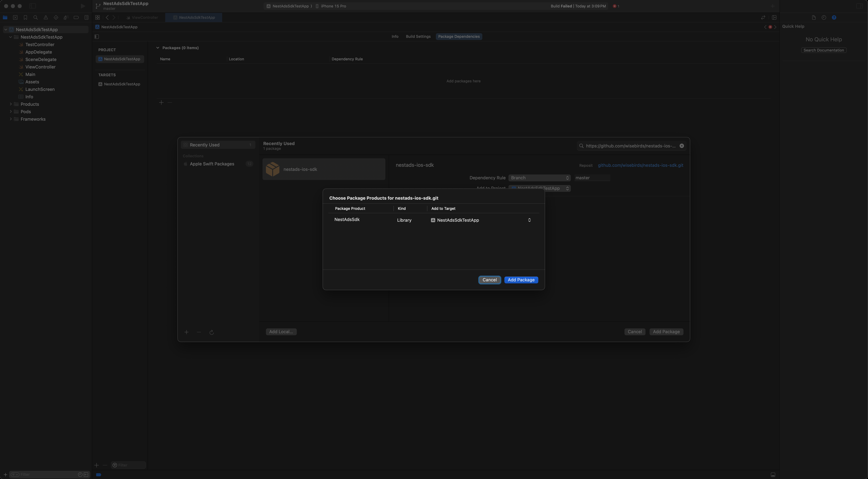This screenshot has width=868, height=479.
Task: Expand the Products folder in navigator
Action: pos(11,104)
